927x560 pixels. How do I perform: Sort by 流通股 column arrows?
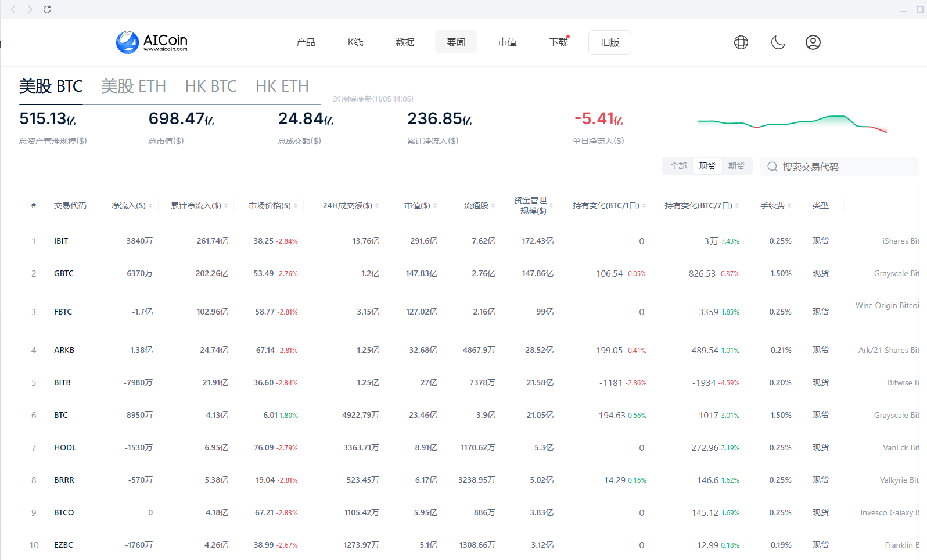(x=493, y=206)
